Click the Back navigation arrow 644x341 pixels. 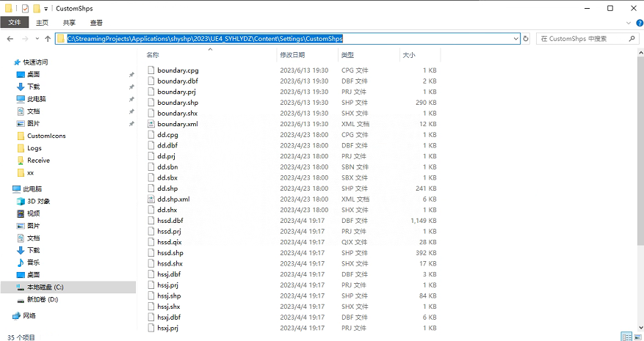(10, 39)
